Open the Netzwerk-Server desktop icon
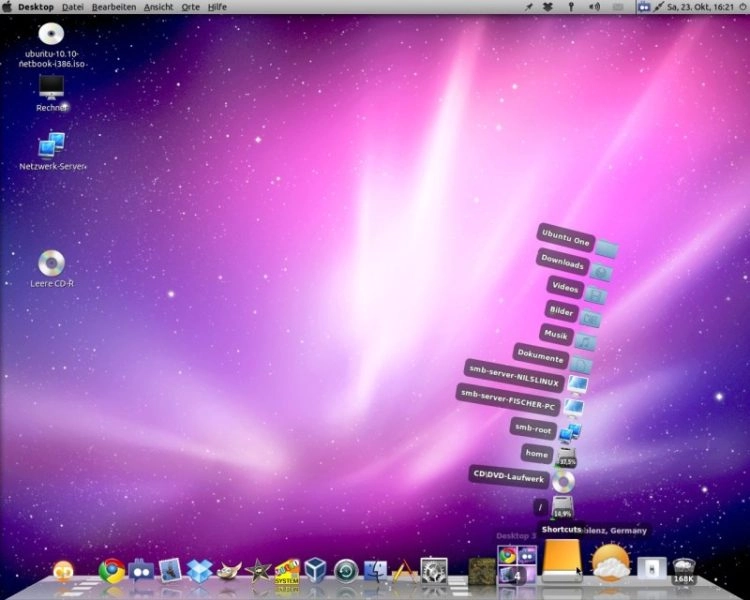 [51, 146]
